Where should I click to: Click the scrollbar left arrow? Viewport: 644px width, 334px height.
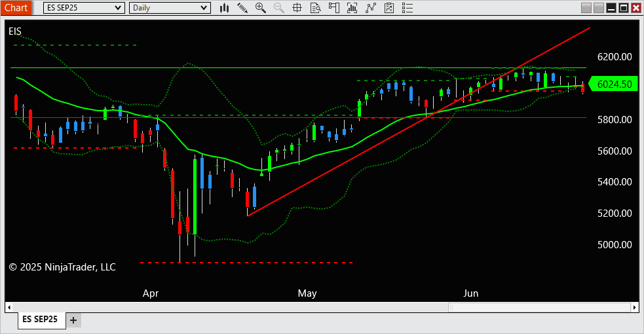[x=9, y=307]
